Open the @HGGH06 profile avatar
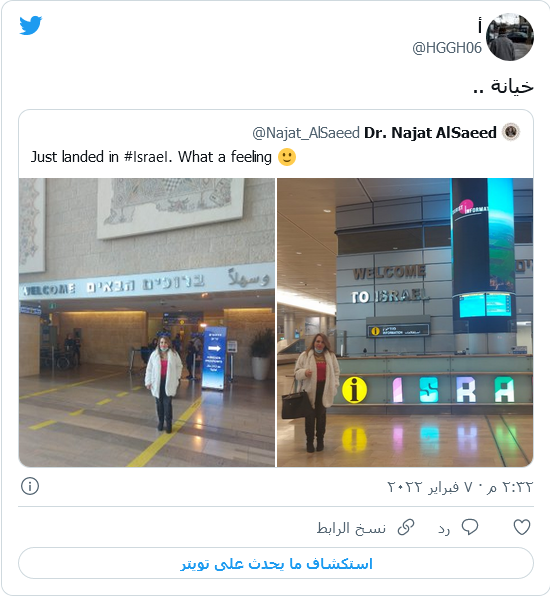The height and width of the screenshot is (596, 550). 510,37
